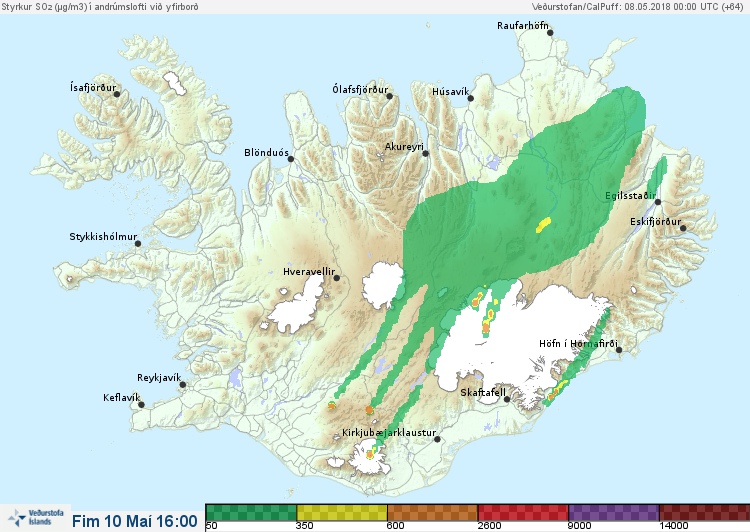Click the Blönduós marker dot
The image size is (750, 532).
pyautogui.click(x=291, y=159)
